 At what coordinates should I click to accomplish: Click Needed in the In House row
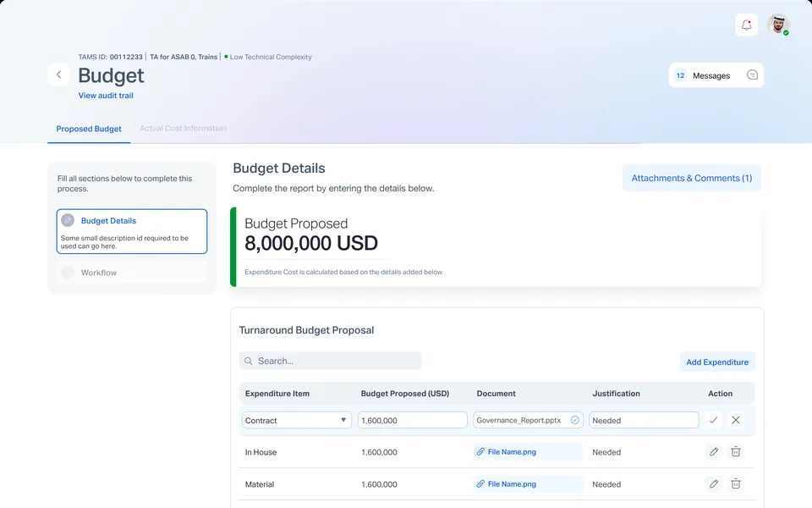point(606,452)
